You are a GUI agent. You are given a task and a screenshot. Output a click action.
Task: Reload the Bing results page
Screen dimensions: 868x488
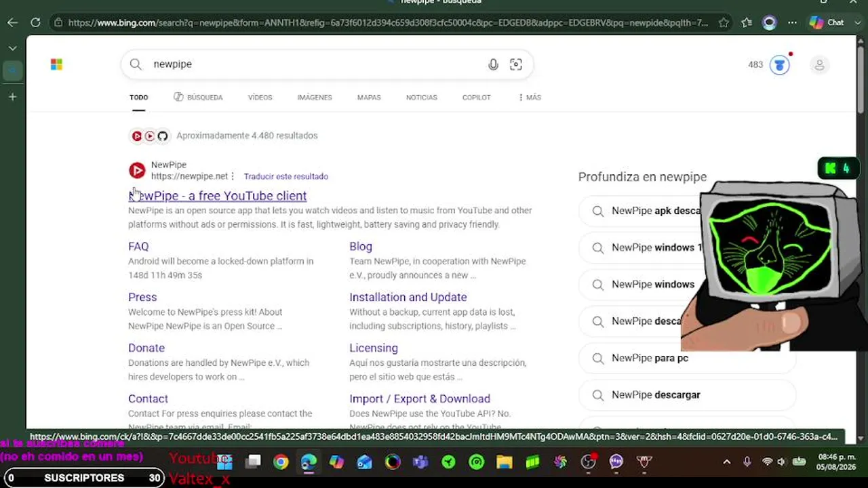pos(35,22)
